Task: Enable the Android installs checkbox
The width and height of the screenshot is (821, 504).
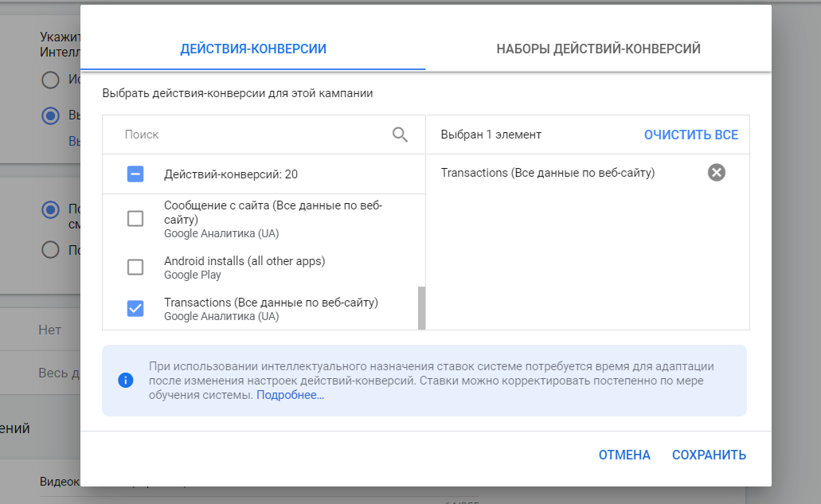Action: pos(135,268)
